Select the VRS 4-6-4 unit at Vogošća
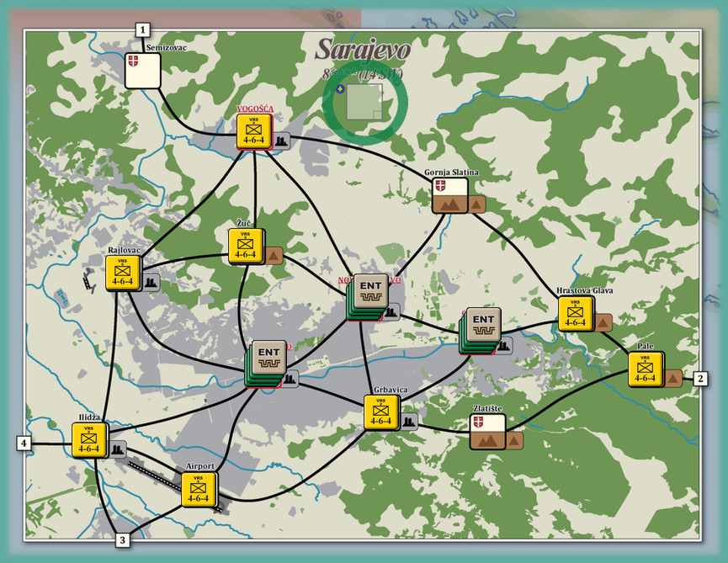 (x=253, y=131)
